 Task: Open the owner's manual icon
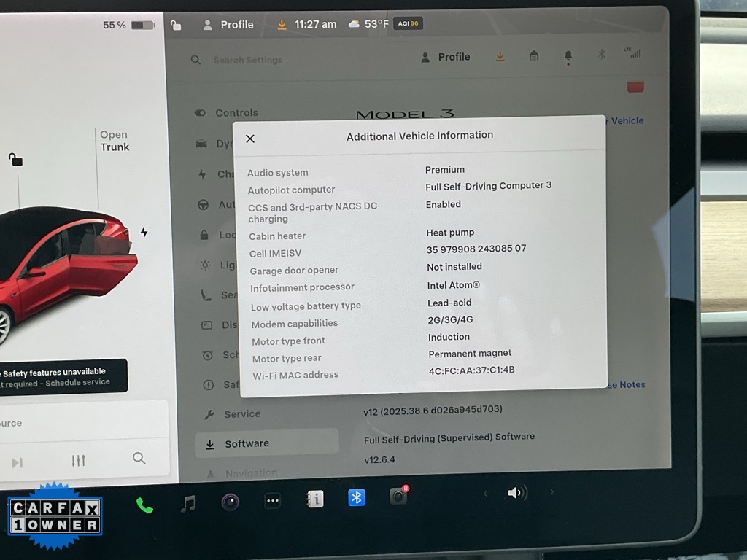[x=315, y=499]
